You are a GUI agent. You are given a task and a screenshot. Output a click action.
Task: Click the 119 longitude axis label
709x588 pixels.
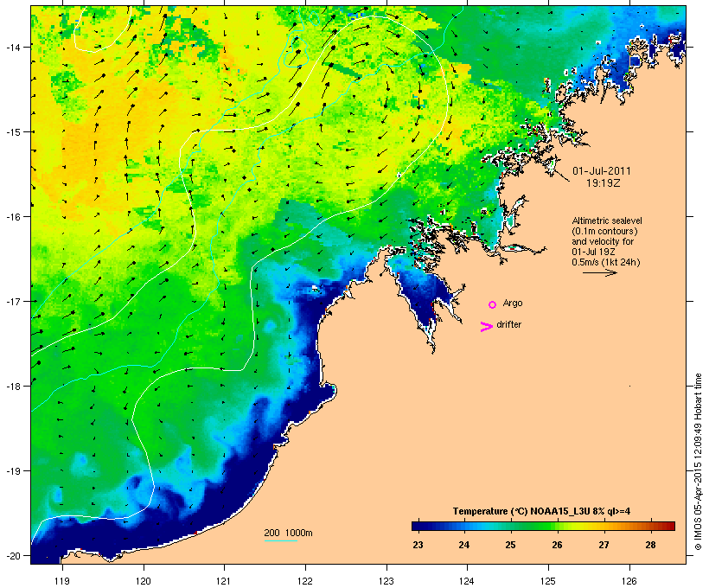pyautogui.click(x=62, y=581)
